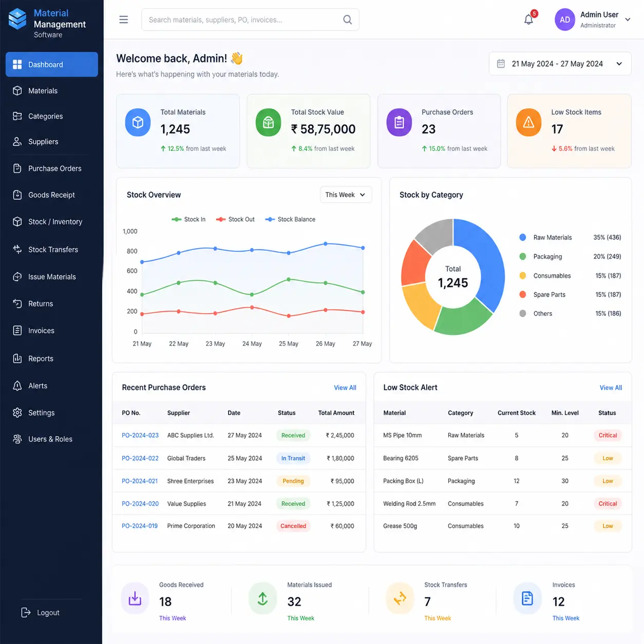Click the green Packaging legend dot
This screenshot has width=644, height=644.
point(523,256)
